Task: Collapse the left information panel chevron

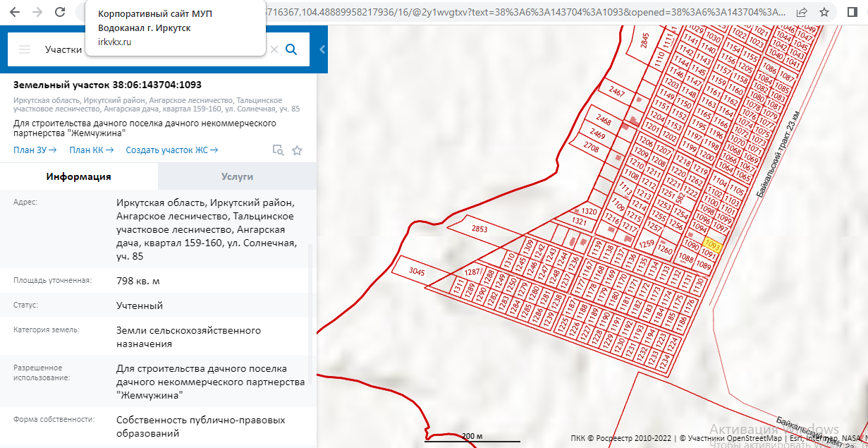Action: click(322, 49)
